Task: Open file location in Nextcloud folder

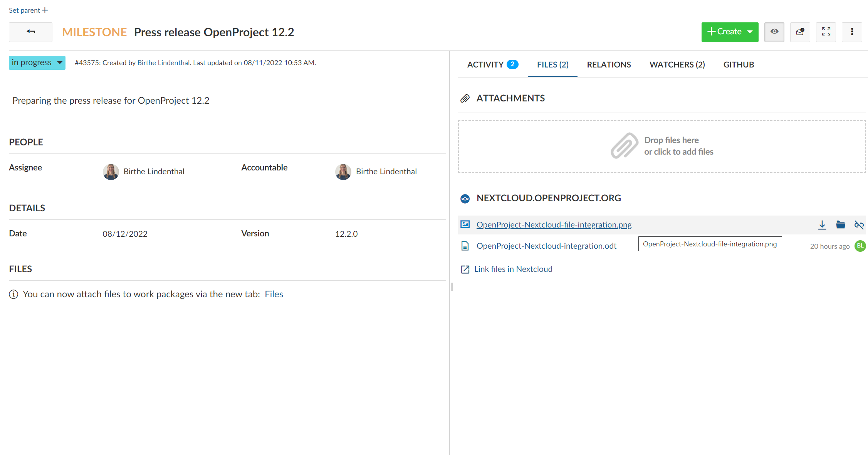Action: point(841,225)
